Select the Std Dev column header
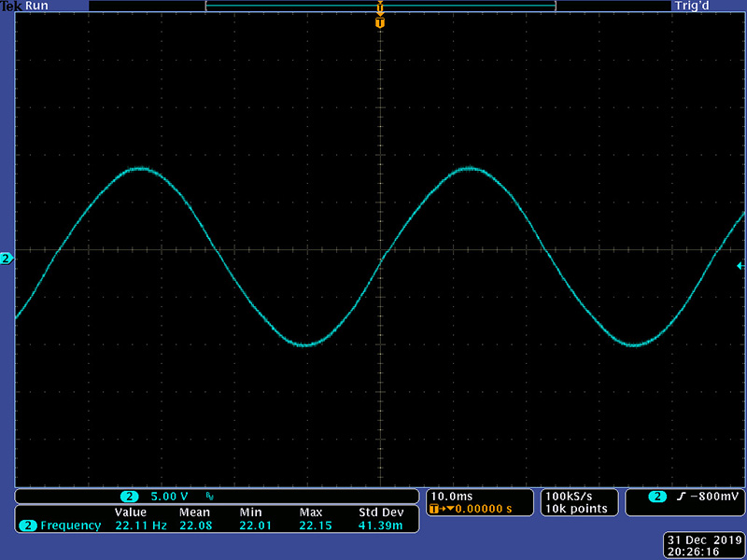 (380, 512)
